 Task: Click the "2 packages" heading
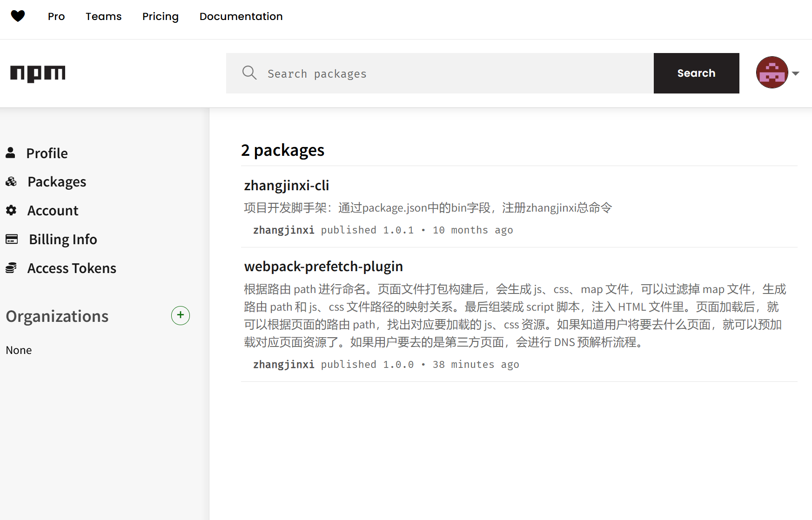coord(282,150)
